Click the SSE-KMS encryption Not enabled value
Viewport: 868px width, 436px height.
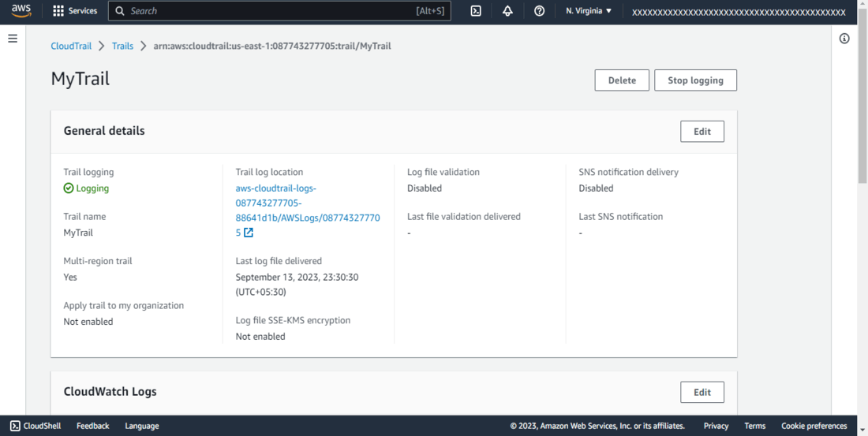260,337
